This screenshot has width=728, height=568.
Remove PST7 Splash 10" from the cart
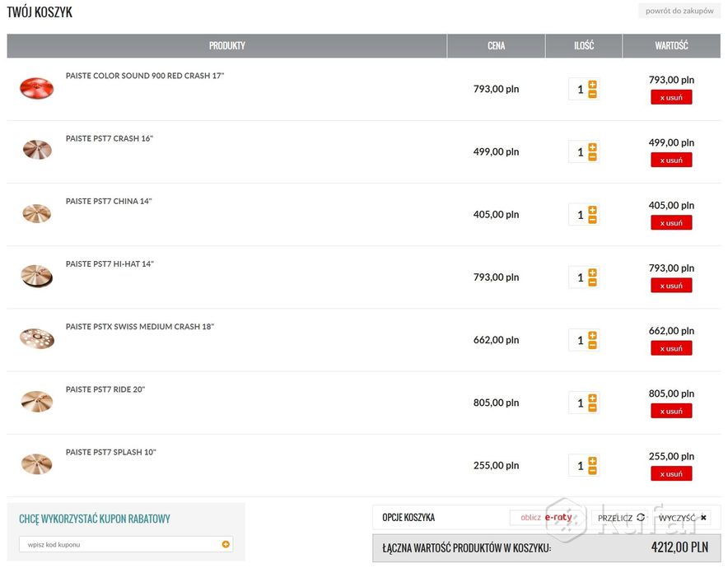[671, 473]
